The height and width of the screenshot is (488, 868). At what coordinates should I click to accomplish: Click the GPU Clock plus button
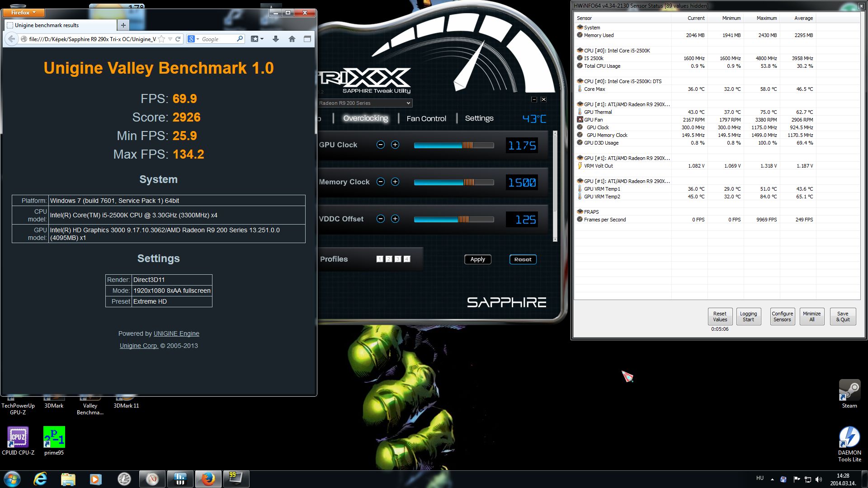(x=395, y=145)
